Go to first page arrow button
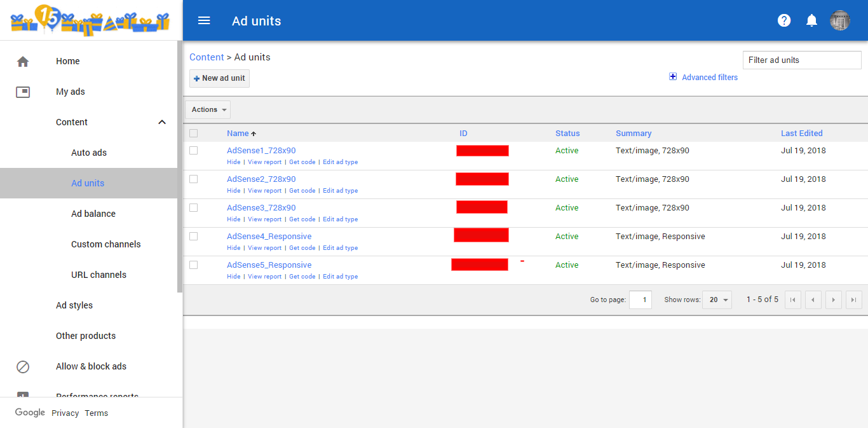This screenshot has width=868, height=428. click(x=793, y=300)
